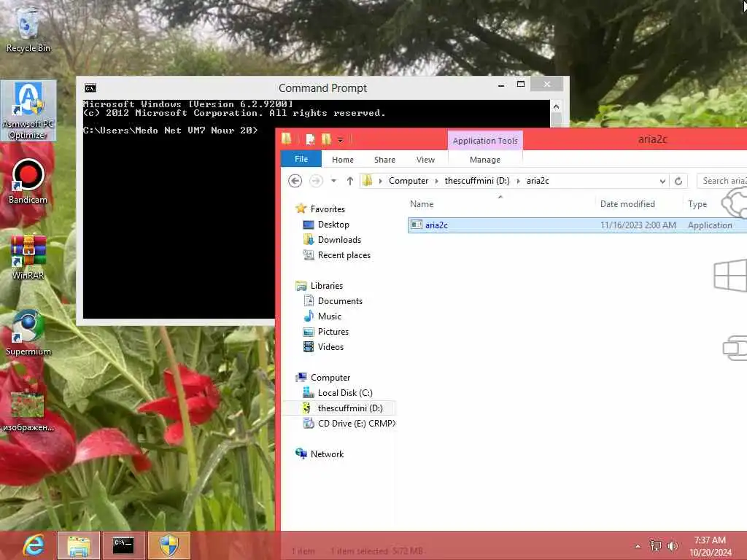Click the folder icon in Explorer title bar
Viewport: 747px width, 560px height.
pos(286,139)
